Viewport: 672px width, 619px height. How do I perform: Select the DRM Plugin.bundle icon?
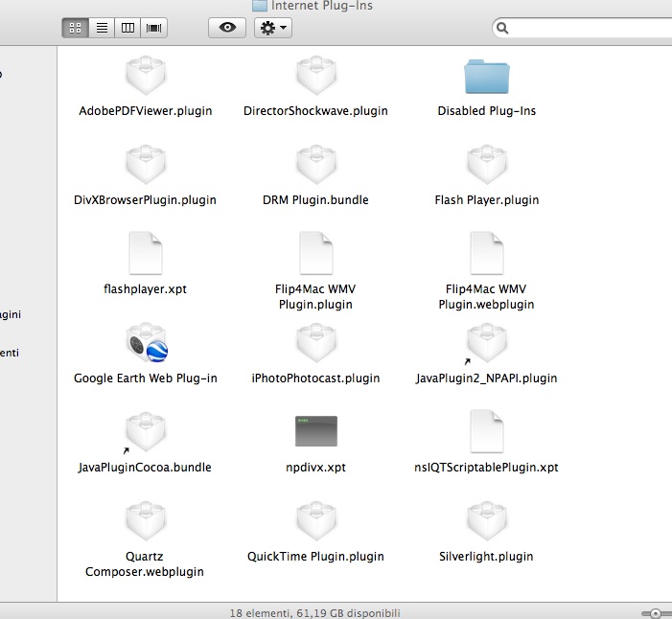[316, 165]
